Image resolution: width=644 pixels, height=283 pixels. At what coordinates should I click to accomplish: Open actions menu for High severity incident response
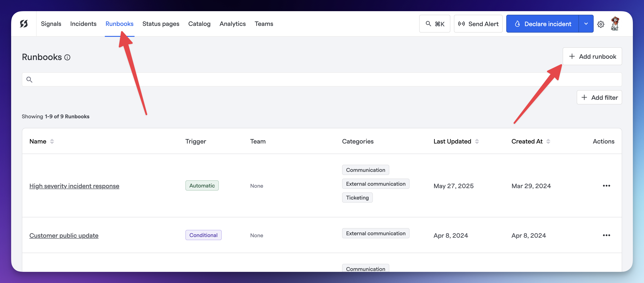(606, 185)
